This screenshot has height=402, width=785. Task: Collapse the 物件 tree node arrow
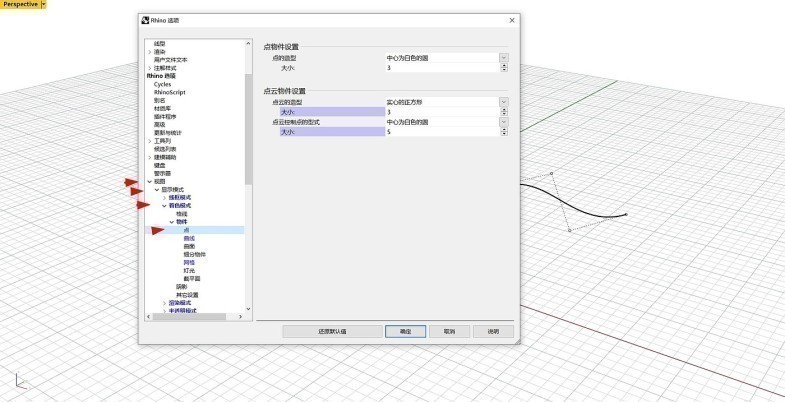(x=172, y=222)
